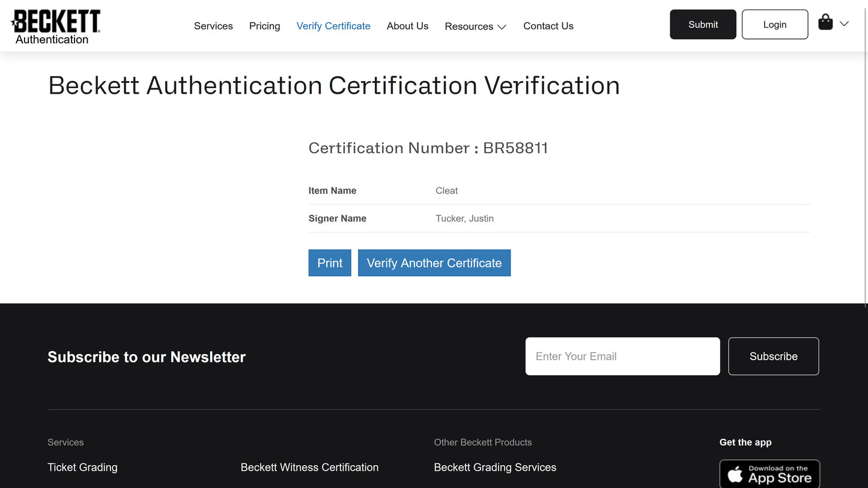Click the page heading Beckett Authentication Certification Verification
Viewport: 868px width, 488px height.
pos(334,85)
